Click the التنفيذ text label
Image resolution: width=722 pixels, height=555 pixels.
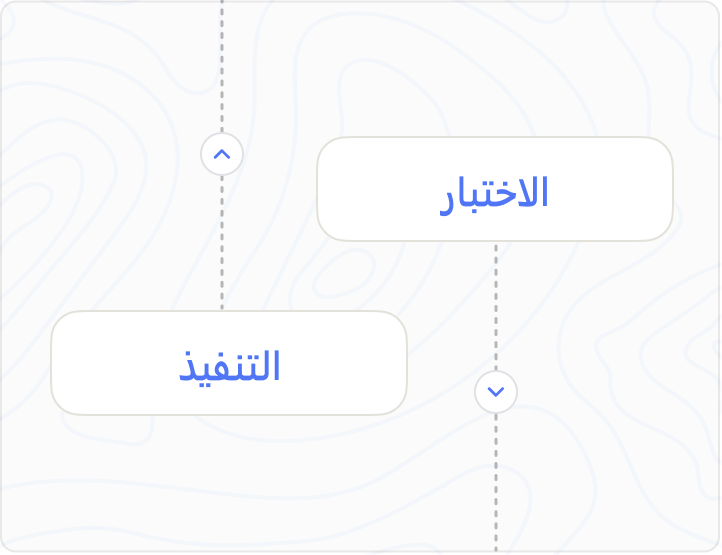(x=230, y=366)
